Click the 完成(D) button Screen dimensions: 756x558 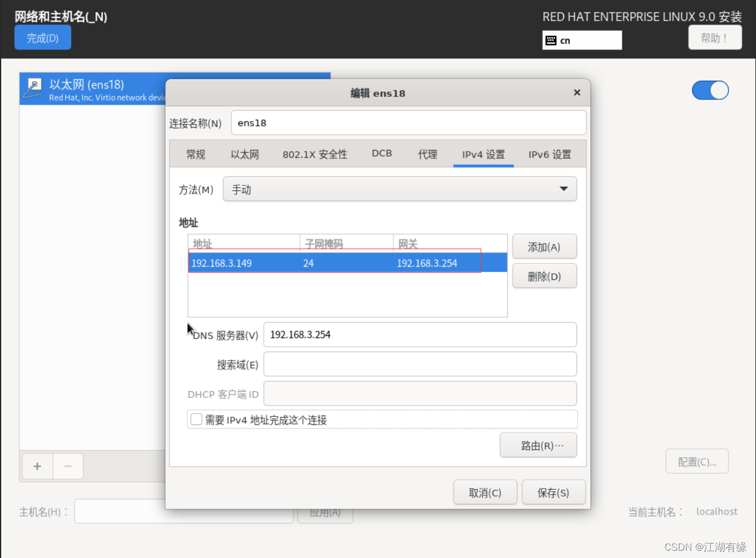click(x=42, y=37)
